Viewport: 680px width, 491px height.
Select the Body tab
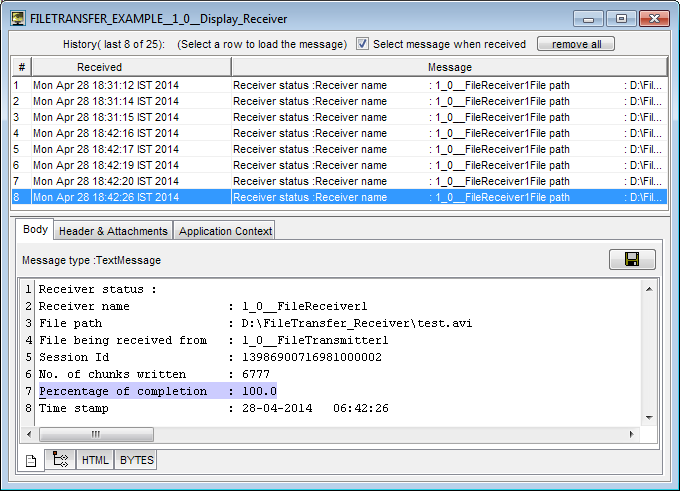click(x=35, y=230)
